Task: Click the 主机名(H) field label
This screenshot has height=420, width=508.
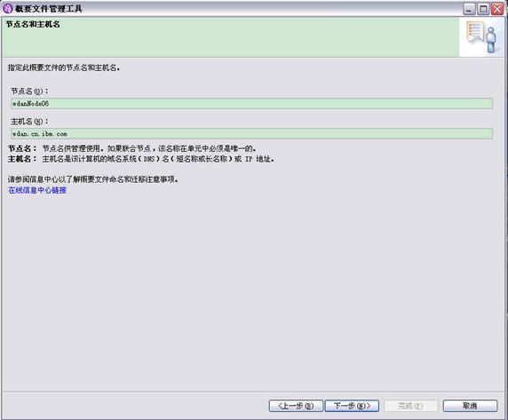Action: click(29, 122)
